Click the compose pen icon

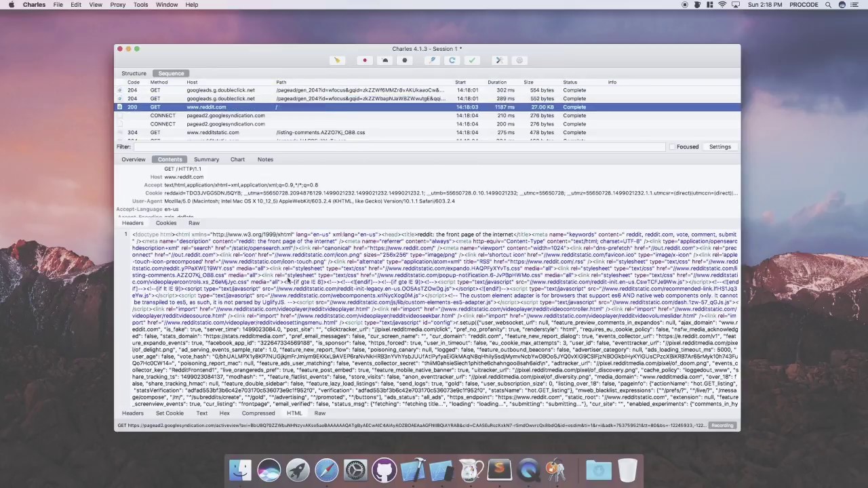(x=432, y=60)
